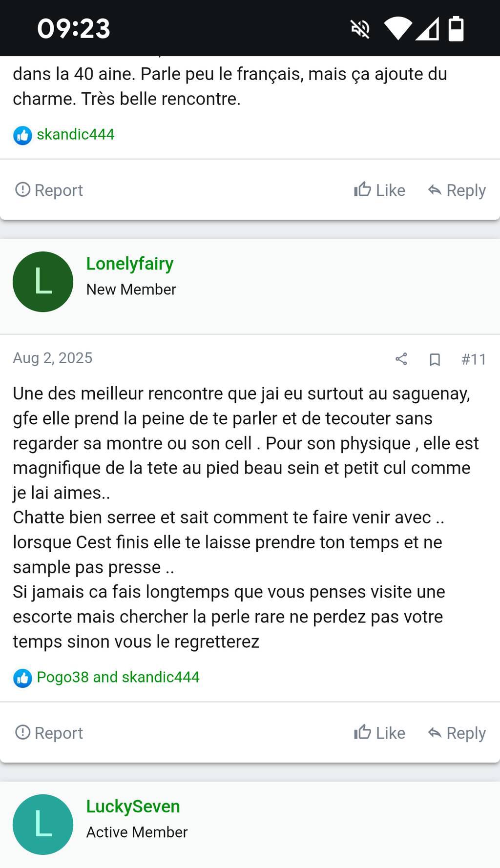Bookmark Lonelyfairy's post
The width and height of the screenshot is (500, 868).
[434, 360]
